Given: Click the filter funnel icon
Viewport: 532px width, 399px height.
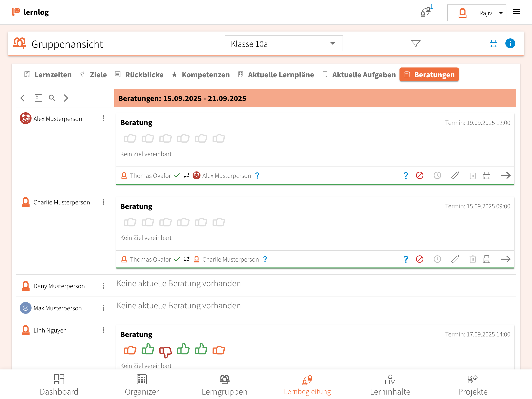Looking at the screenshot, I should pyautogui.click(x=416, y=44).
